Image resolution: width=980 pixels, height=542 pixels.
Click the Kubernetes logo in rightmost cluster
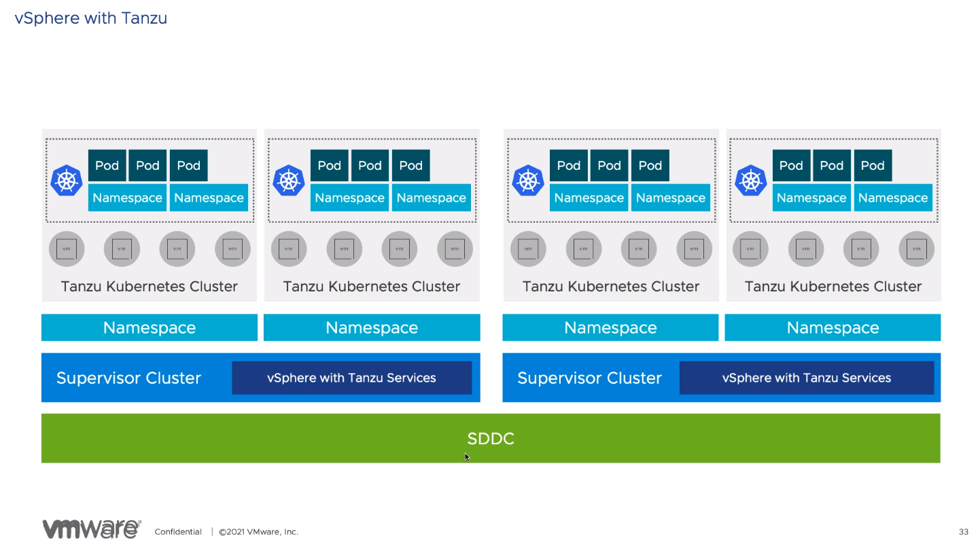tap(750, 181)
